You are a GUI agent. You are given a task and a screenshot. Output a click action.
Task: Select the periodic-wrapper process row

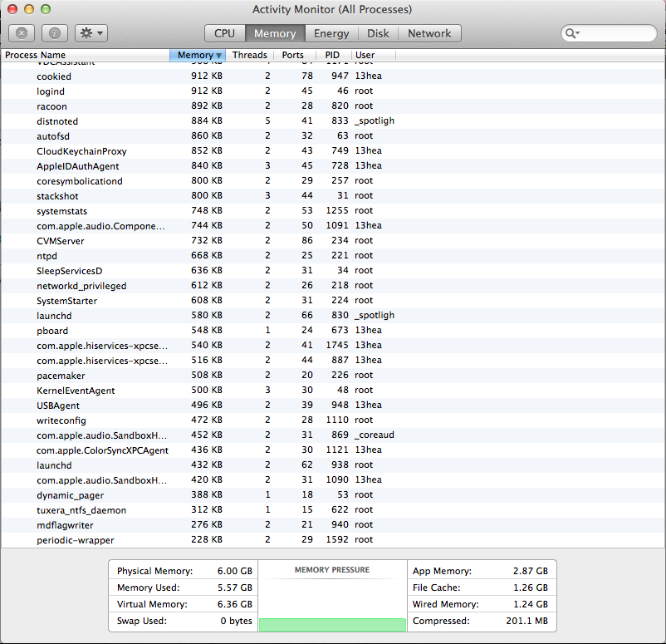[333, 540]
